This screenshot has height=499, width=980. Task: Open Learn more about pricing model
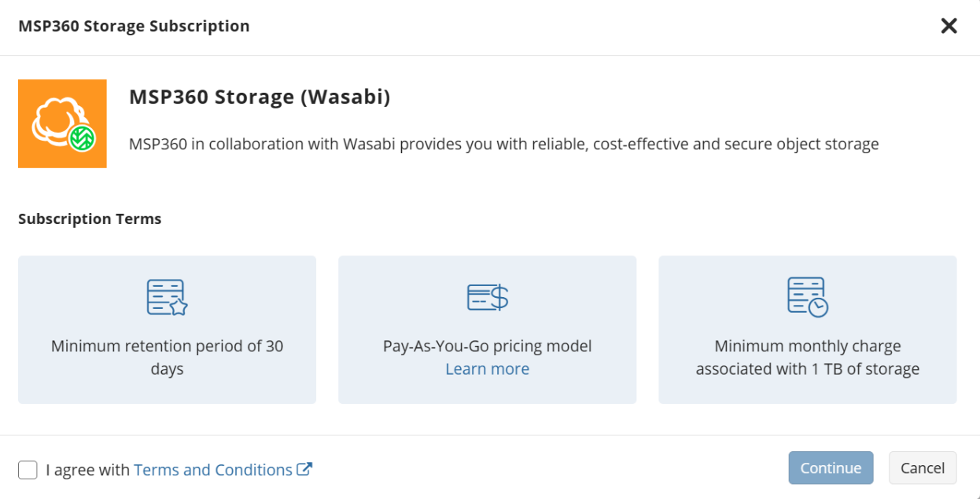tap(487, 369)
